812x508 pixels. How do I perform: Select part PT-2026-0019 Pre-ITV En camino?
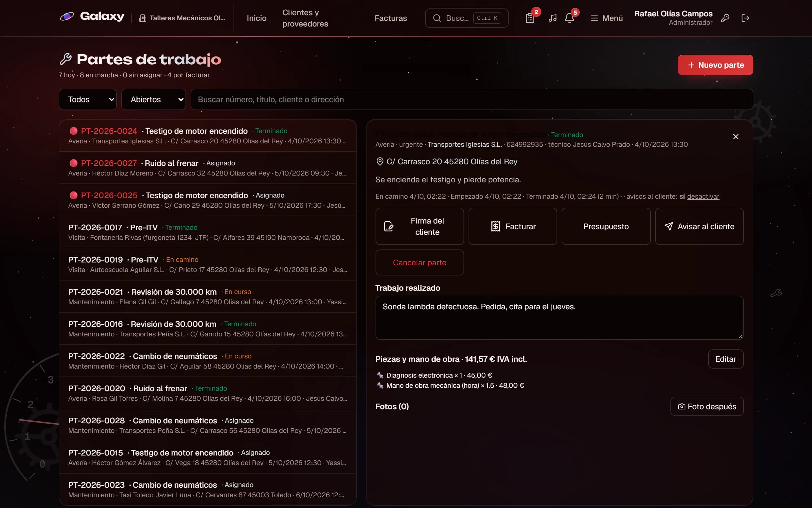(208, 264)
